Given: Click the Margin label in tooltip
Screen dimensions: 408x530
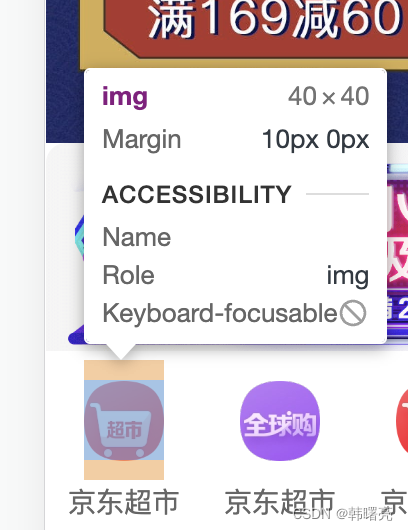Looking at the screenshot, I should [x=142, y=140].
